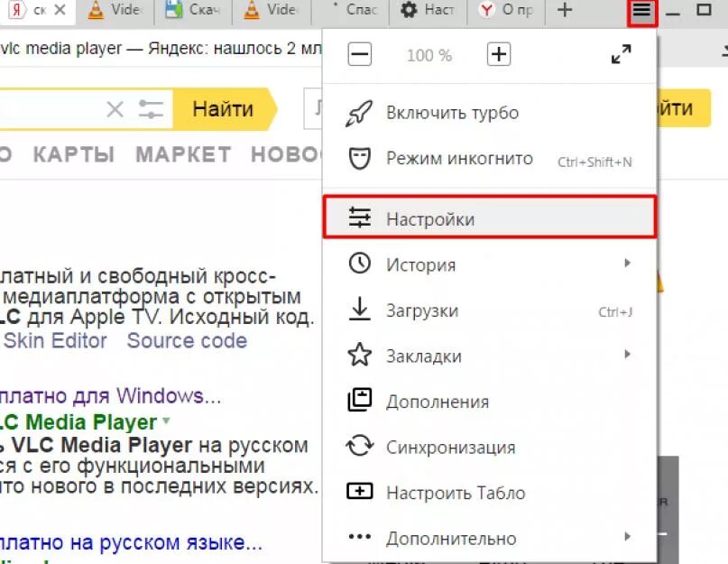Click the zoom out minus button
The height and width of the screenshot is (564, 728).
pos(360,54)
